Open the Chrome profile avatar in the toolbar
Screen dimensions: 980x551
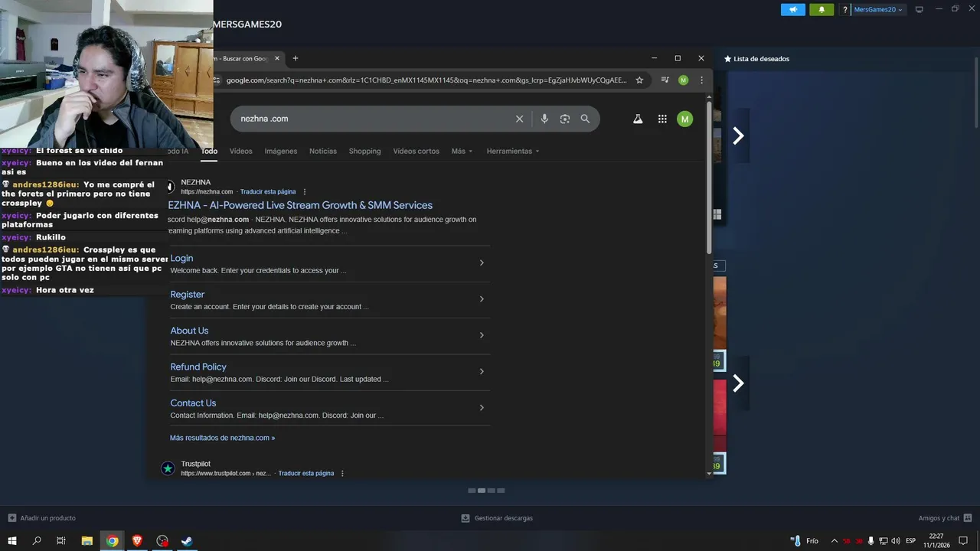pyautogui.click(x=684, y=80)
